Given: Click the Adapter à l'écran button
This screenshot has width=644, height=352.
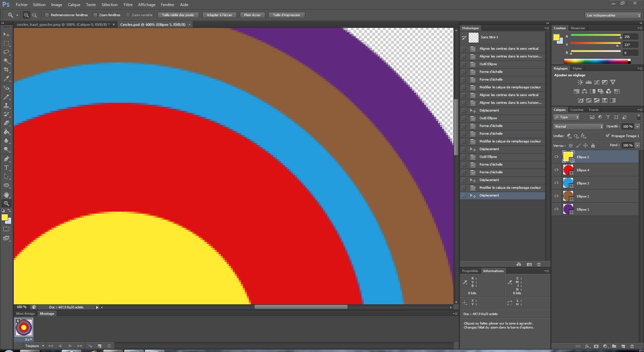Looking at the screenshot, I should (x=219, y=15).
